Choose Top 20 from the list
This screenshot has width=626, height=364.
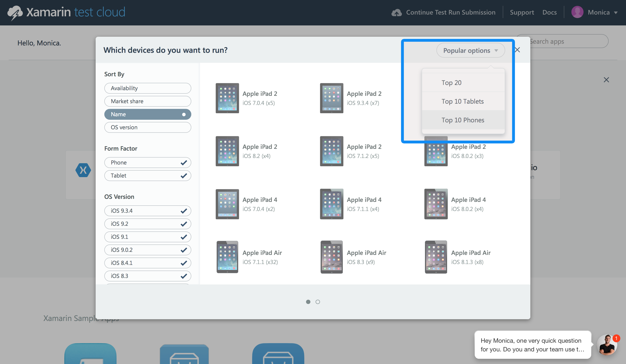tap(463, 83)
